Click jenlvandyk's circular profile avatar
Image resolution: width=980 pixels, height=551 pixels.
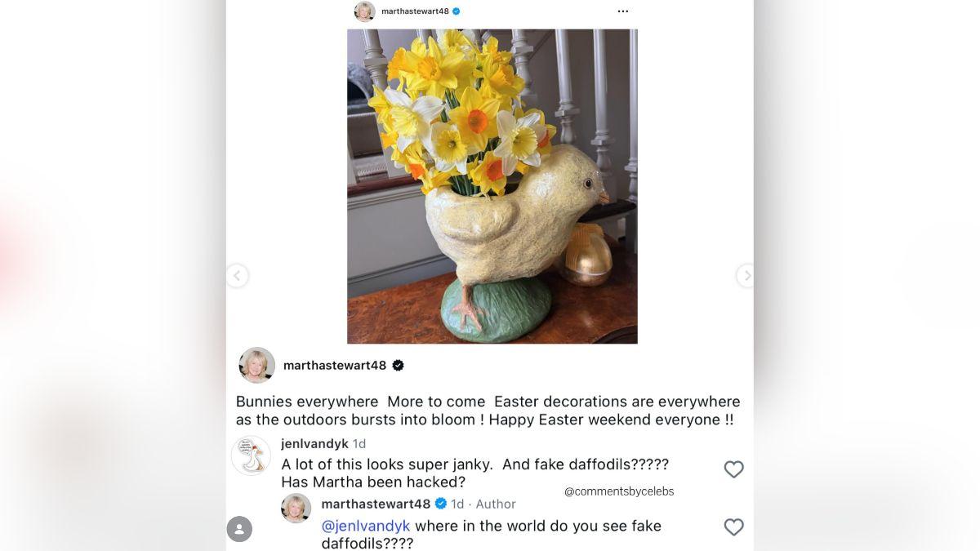[x=251, y=455]
